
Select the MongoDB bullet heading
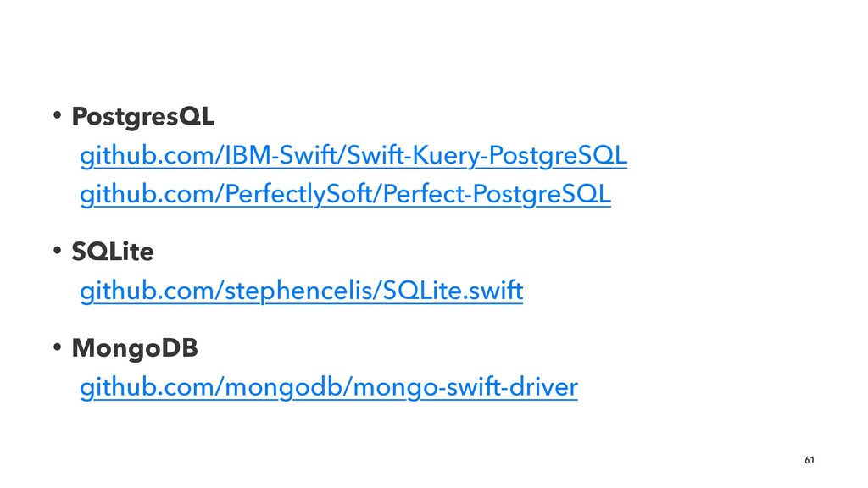(135, 348)
